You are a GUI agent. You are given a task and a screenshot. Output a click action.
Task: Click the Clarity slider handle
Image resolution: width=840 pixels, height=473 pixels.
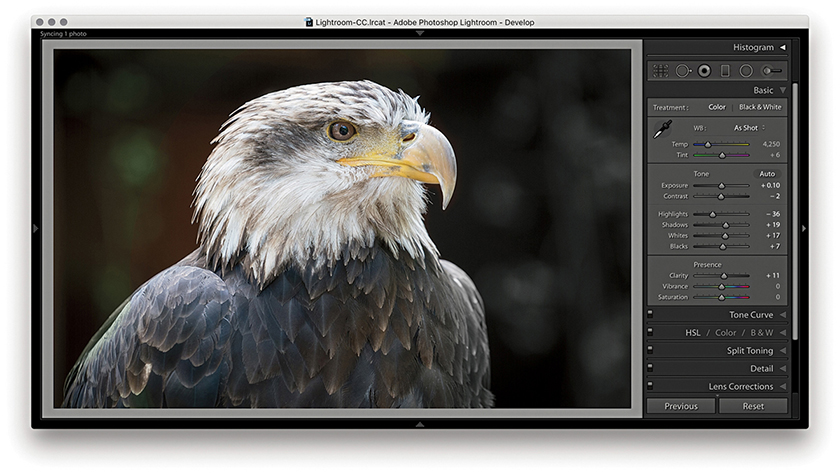[x=724, y=276]
